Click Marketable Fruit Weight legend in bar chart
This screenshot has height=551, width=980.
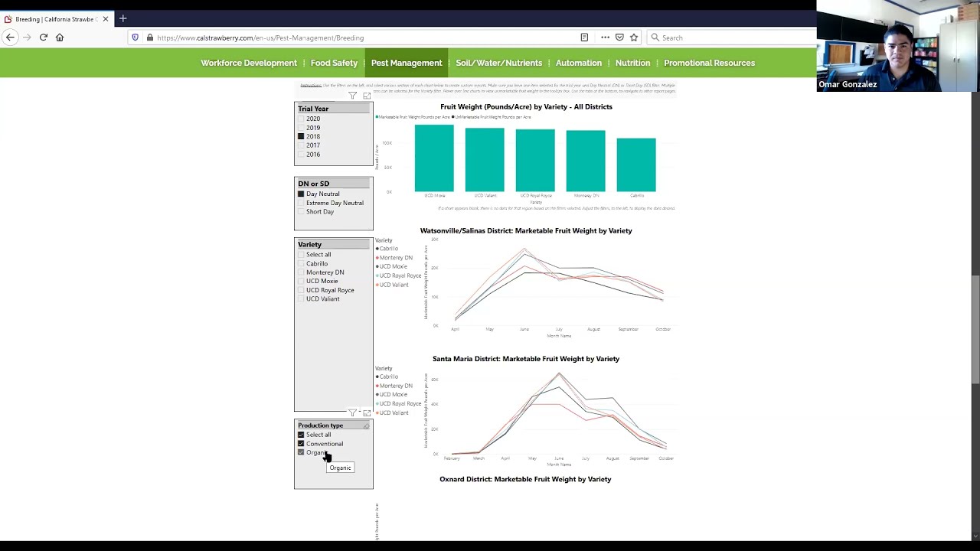(x=413, y=117)
